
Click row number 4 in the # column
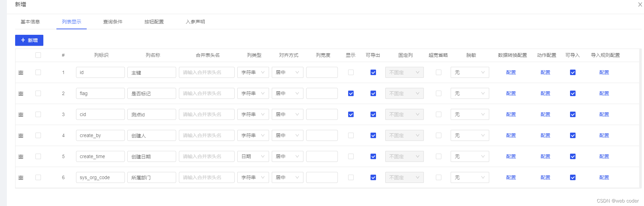(63, 135)
